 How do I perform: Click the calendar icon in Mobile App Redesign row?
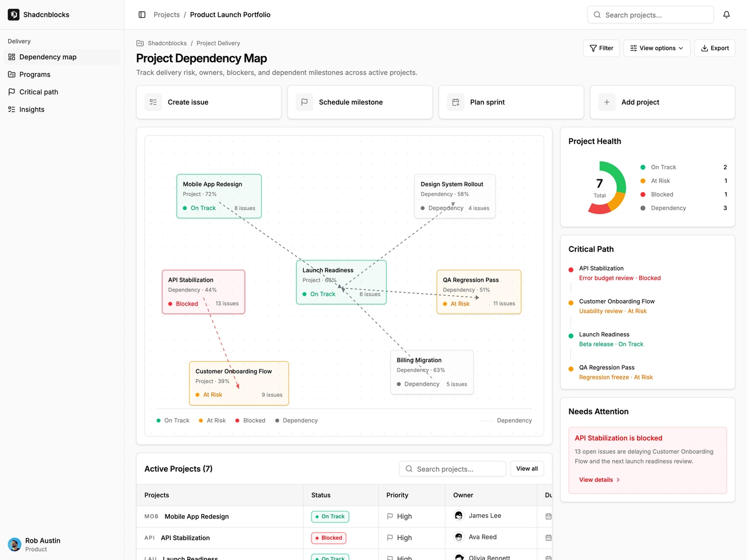pos(549,516)
